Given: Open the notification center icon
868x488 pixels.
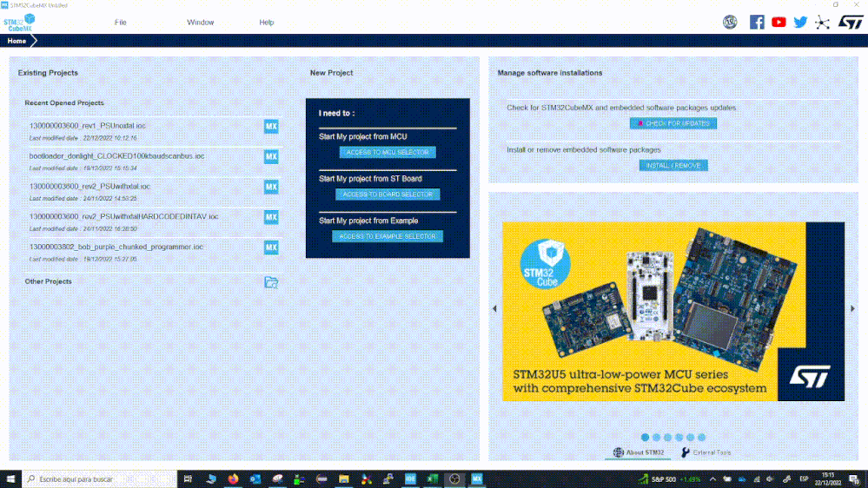Looking at the screenshot, I should [x=854, y=479].
